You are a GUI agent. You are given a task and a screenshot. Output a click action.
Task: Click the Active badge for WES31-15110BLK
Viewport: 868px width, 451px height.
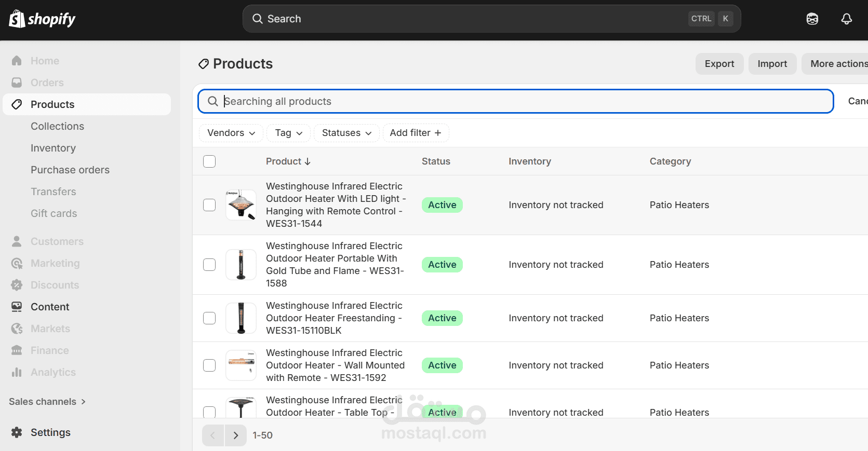[x=442, y=318]
